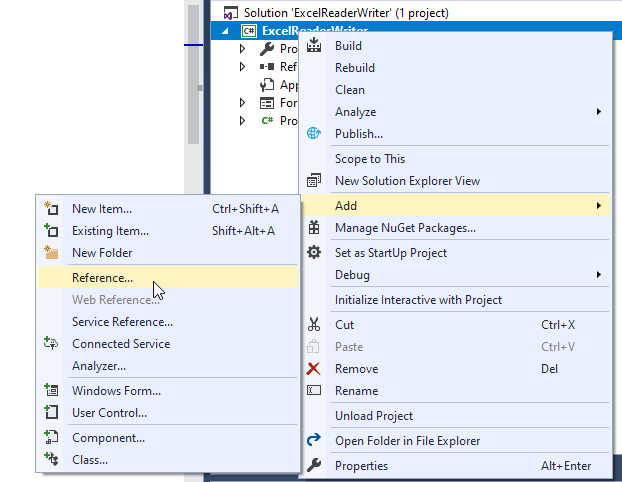Click the Class icon in Add submenu
Image resolution: width=622 pixels, height=482 pixels.
pos(51,459)
